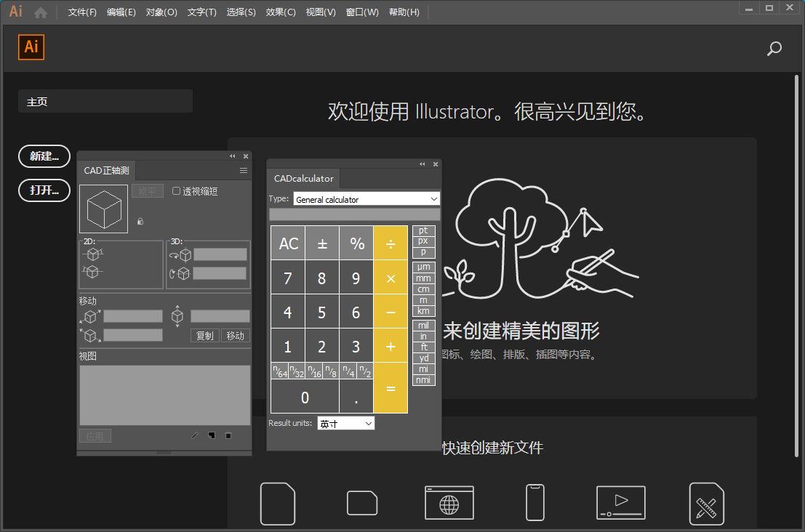805x532 pixels.
Task: Select the px unit in calculator
Action: pos(423,241)
